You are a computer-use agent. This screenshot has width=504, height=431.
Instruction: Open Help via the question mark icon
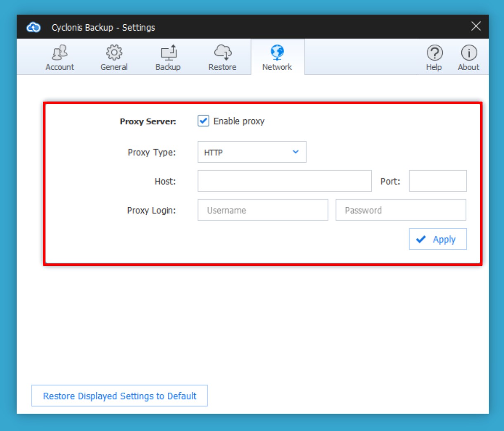[x=434, y=53]
